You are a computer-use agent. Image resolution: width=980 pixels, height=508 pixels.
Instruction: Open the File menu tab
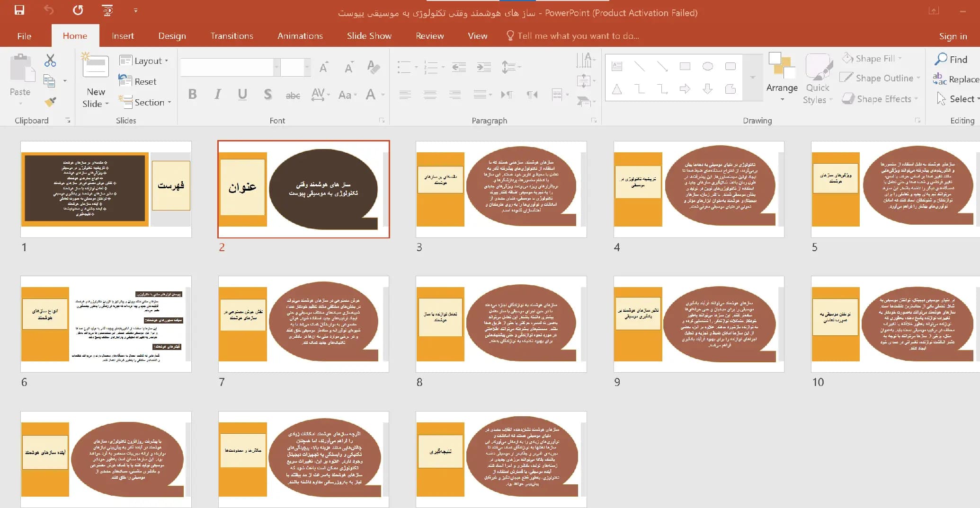click(24, 36)
